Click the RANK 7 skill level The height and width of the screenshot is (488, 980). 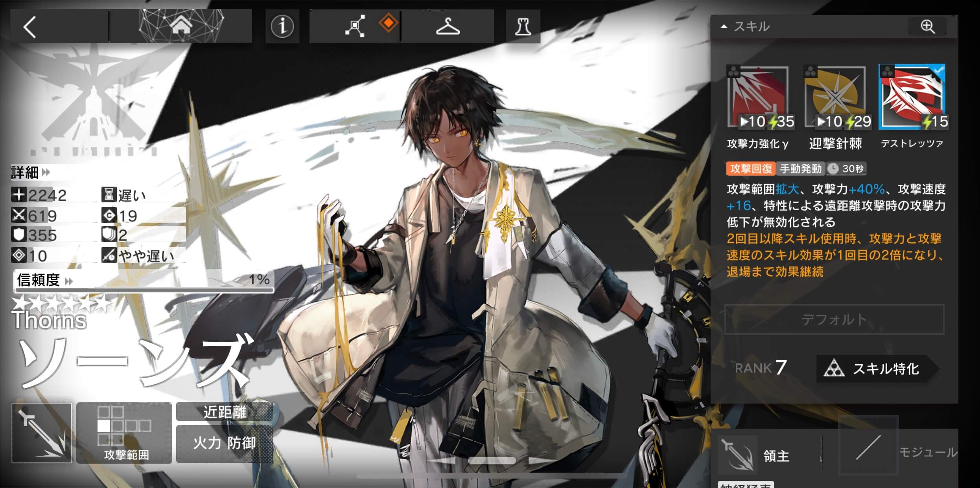(x=761, y=368)
